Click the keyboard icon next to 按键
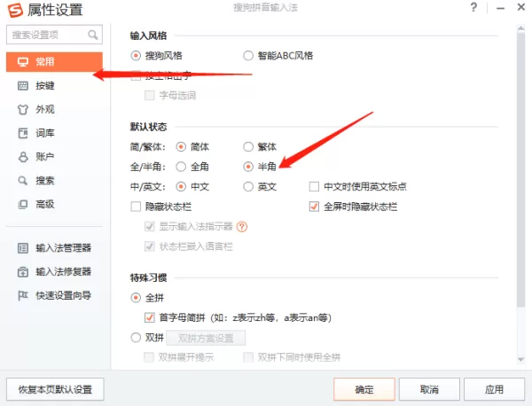This screenshot has width=532, height=406. click(23, 86)
